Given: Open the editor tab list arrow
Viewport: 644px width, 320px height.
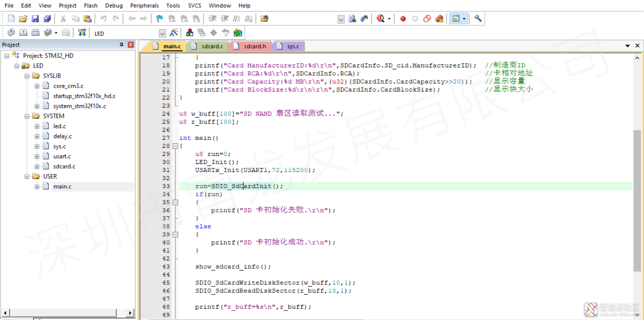Looking at the screenshot, I should [x=628, y=46].
